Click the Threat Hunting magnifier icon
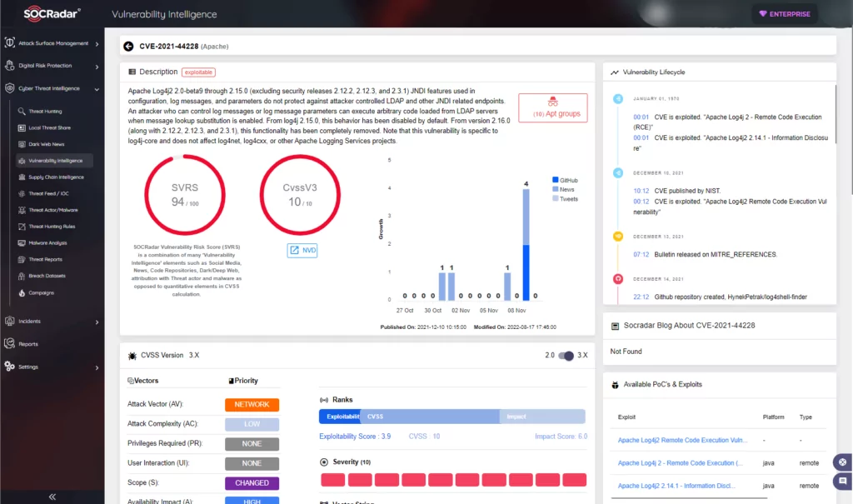 pyautogui.click(x=22, y=111)
